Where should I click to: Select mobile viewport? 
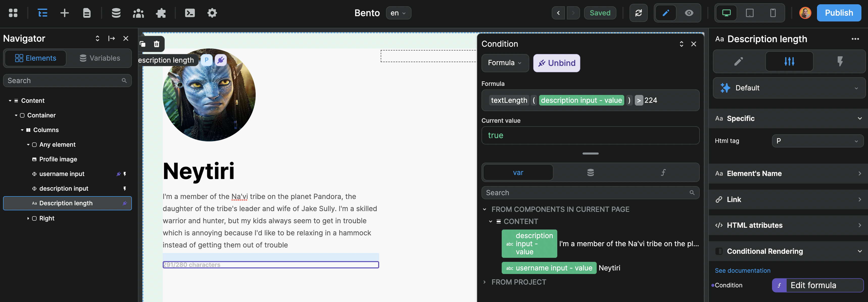point(773,13)
